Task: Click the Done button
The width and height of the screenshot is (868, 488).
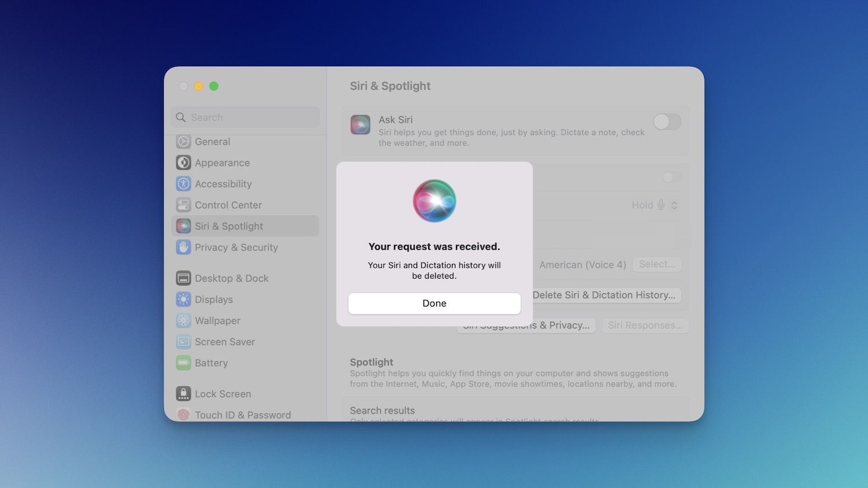Action: (x=435, y=303)
